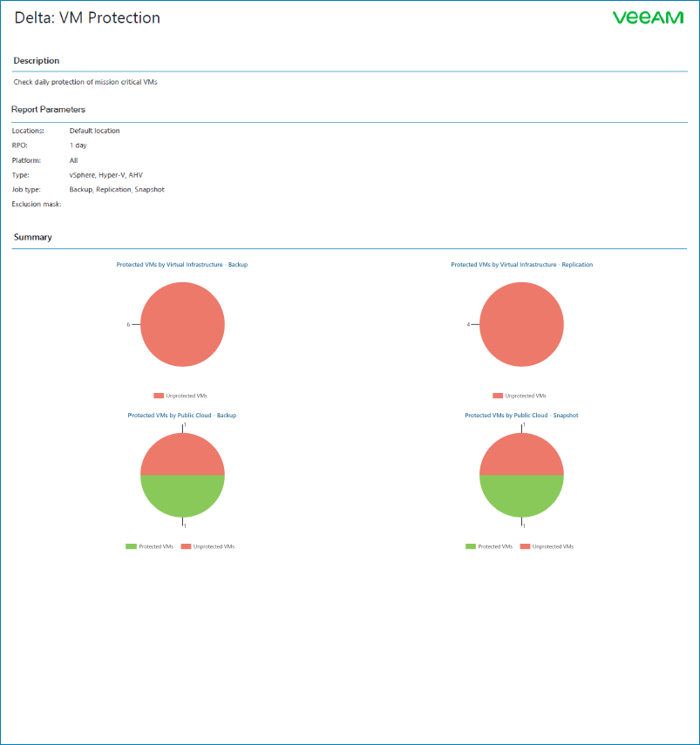Open the Protected VMs by Virtual Infrastructure - Backup title
Image resolution: width=700 pixels, height=745 pixels.
click(x=182, y=265)
